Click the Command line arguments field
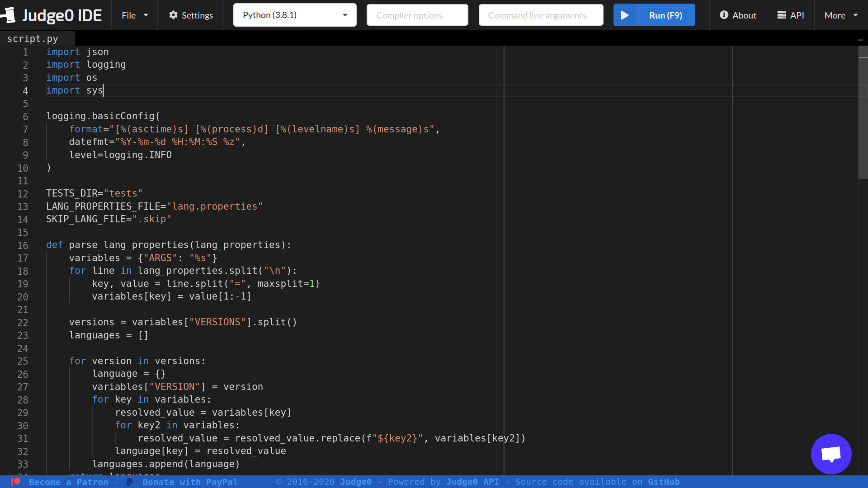868x488 pixels. 541,15
